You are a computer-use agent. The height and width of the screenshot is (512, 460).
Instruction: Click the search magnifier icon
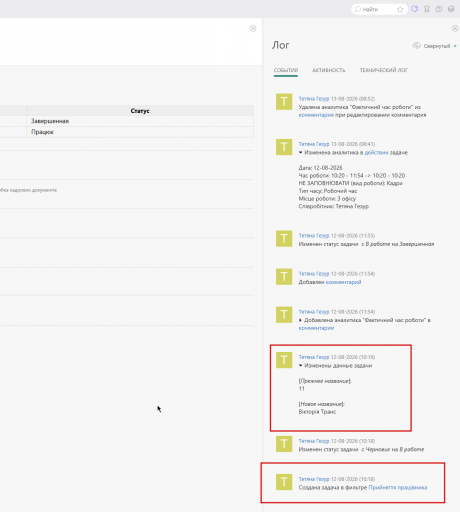[358, 9]
